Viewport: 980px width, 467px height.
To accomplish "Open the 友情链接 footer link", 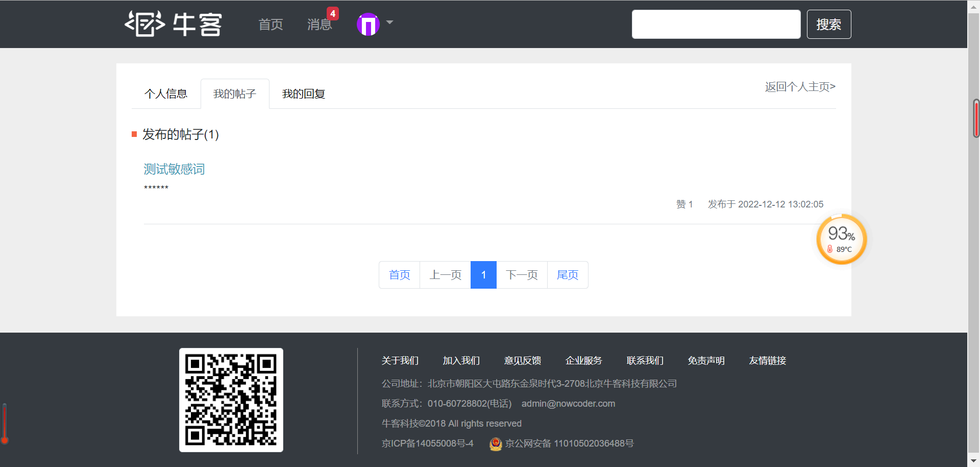I will pos(768,361).
